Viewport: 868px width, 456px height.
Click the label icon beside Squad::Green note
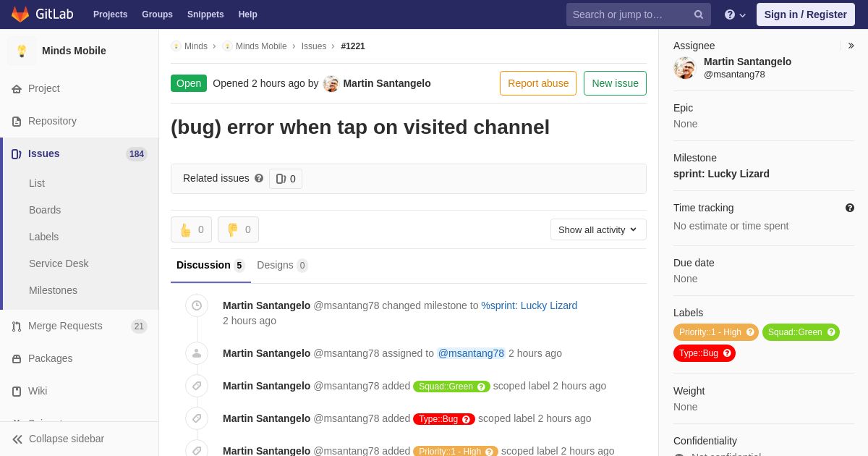197,386
